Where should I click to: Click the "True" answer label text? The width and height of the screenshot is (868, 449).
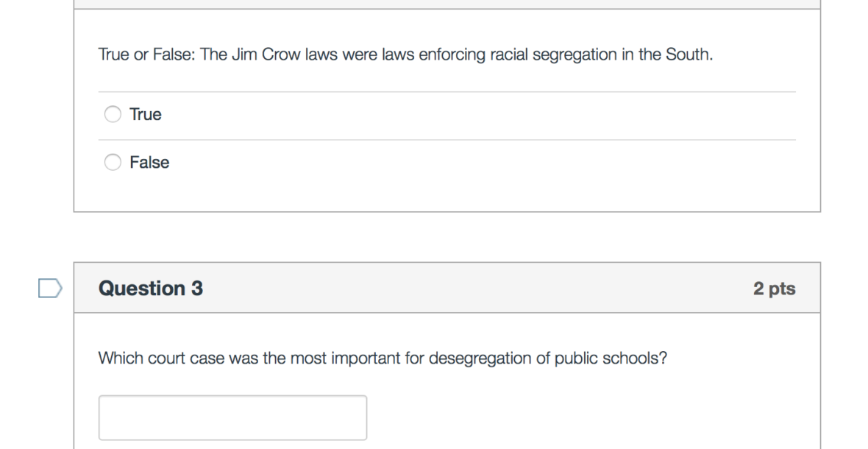coord(146,115)
